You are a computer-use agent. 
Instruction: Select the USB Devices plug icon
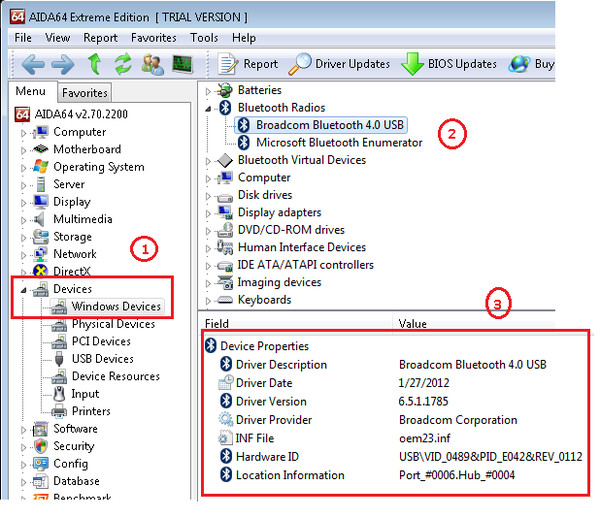59,359
